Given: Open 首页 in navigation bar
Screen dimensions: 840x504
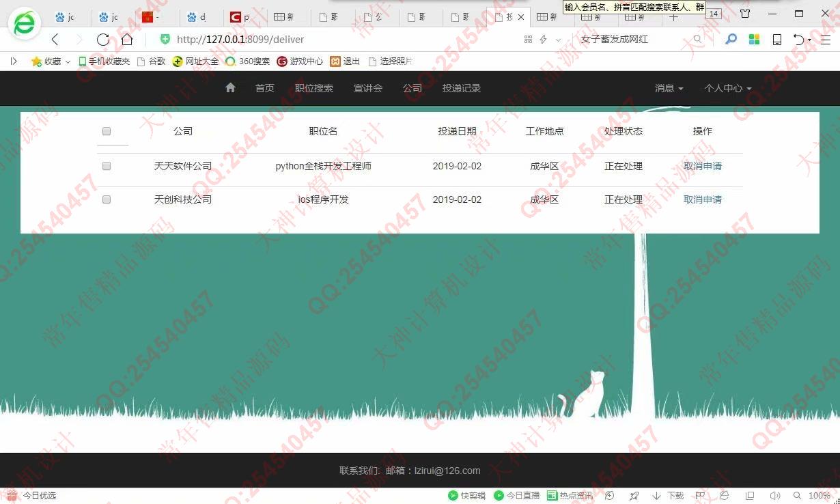Looking at the screenshot, I should [265, 88].
